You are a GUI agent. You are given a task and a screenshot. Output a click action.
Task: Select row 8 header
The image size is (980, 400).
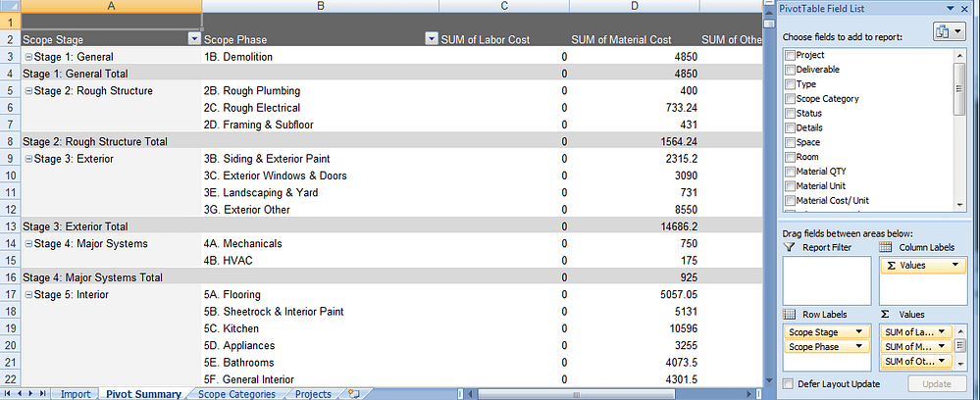[10, 141]
